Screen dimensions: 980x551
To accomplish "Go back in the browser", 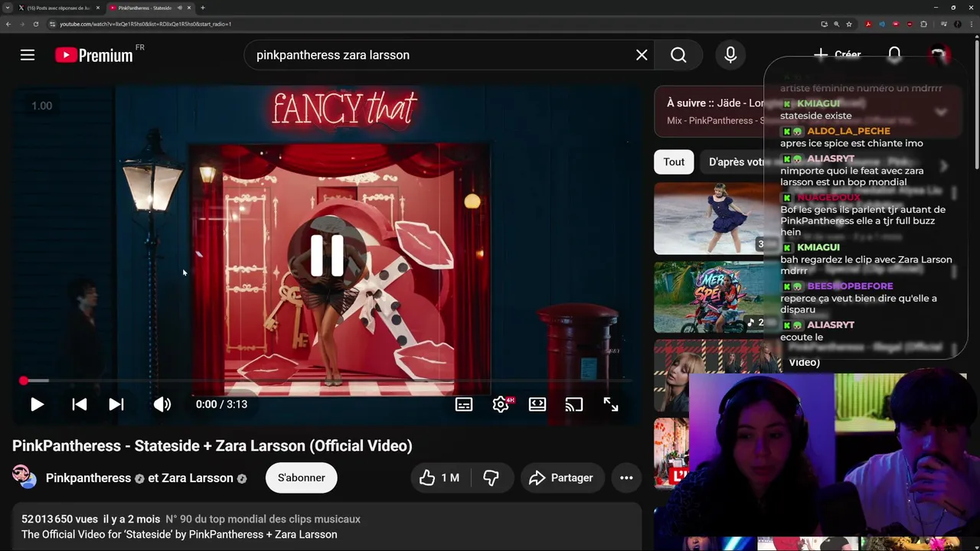I will tap(8, 24).
